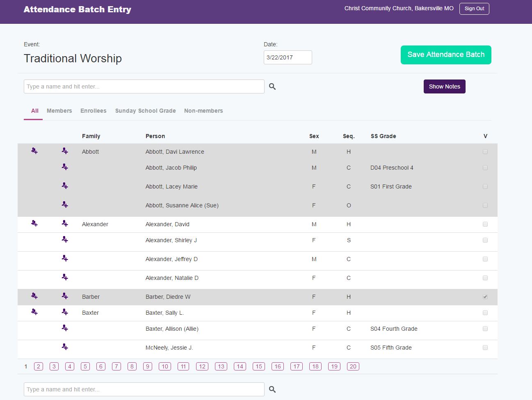
Task: Switch to the Members tab
Action: coord(59,111)
